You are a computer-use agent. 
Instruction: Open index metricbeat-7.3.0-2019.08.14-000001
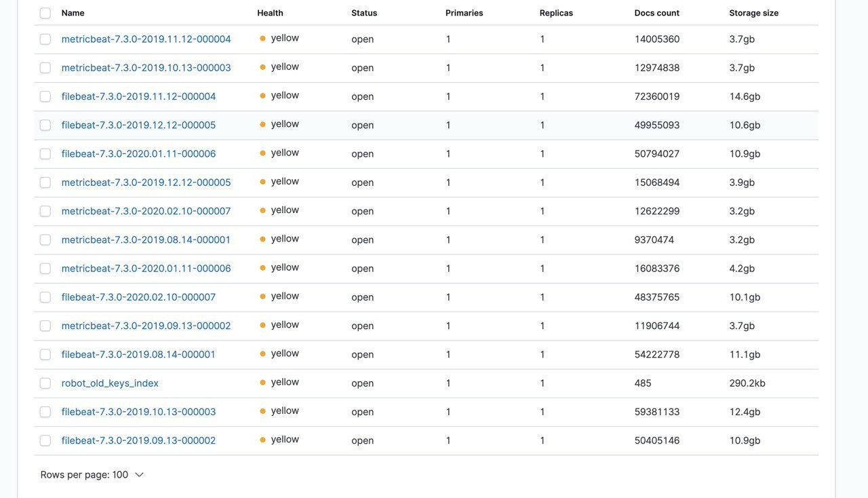tap(146, 240)
